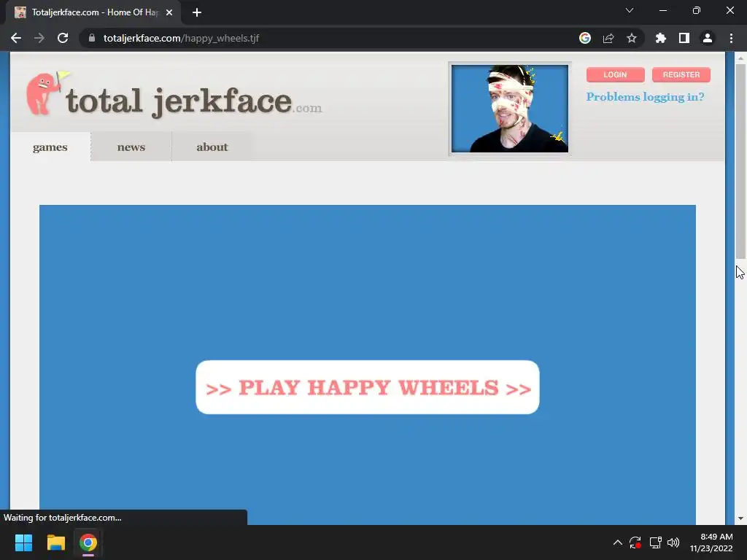The image size is (747, 560).
Task: Open the games tab
Action: [x=50, y=147]
